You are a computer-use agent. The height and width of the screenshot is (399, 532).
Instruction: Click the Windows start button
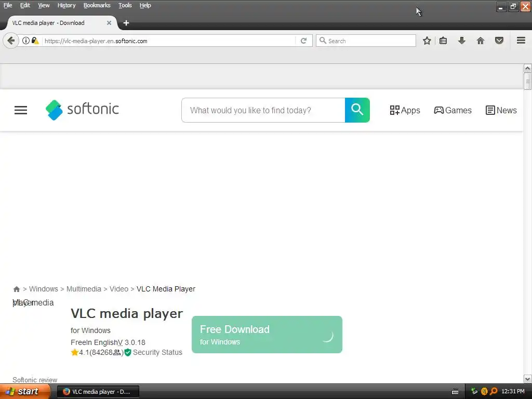[24, 392]
